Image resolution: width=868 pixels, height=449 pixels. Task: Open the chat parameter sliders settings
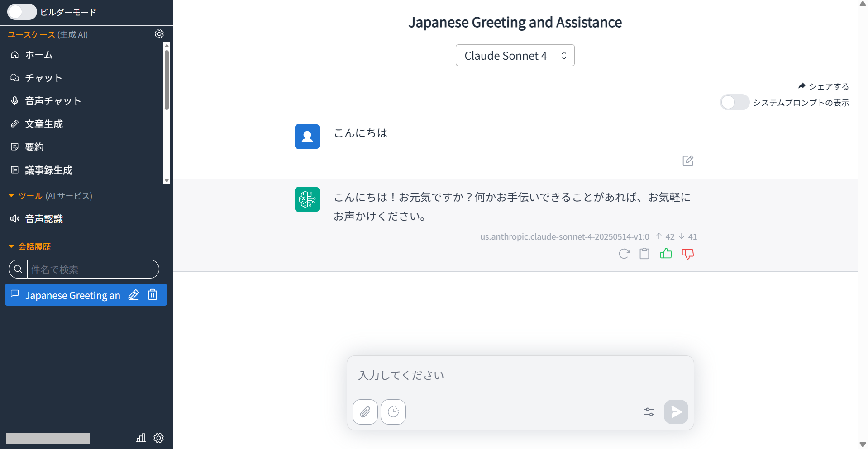tap(649, 411)
